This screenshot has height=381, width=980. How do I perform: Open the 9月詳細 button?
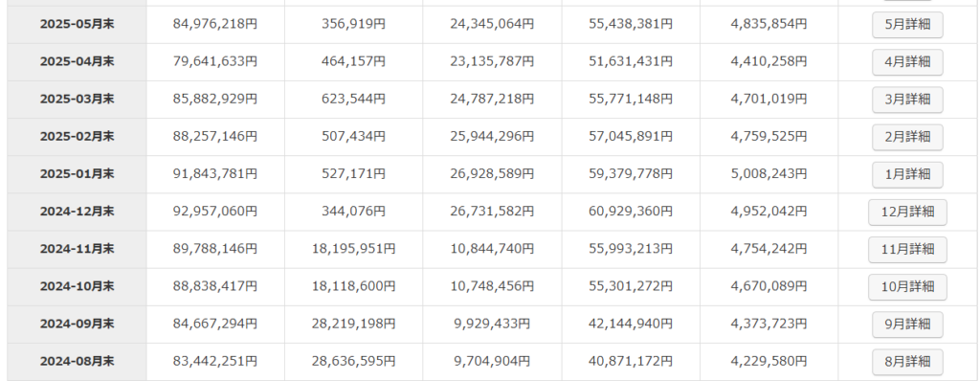(907, 325)
